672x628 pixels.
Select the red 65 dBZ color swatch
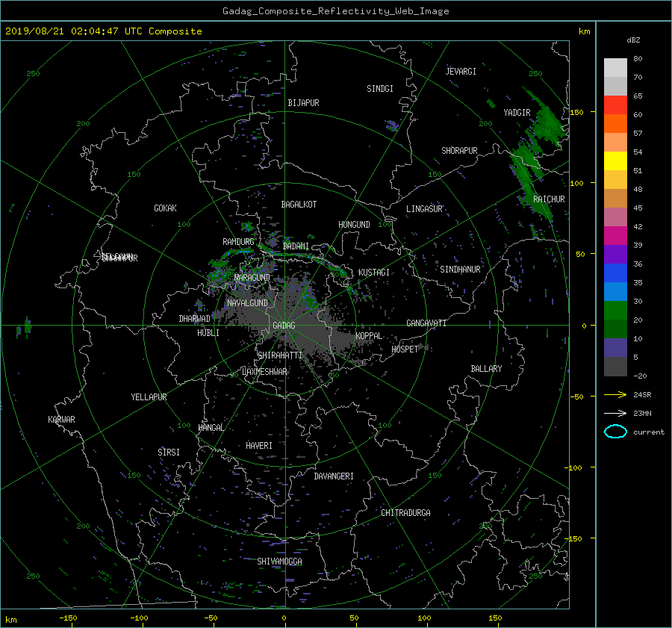pyautogui.click(x=615, y=105)
